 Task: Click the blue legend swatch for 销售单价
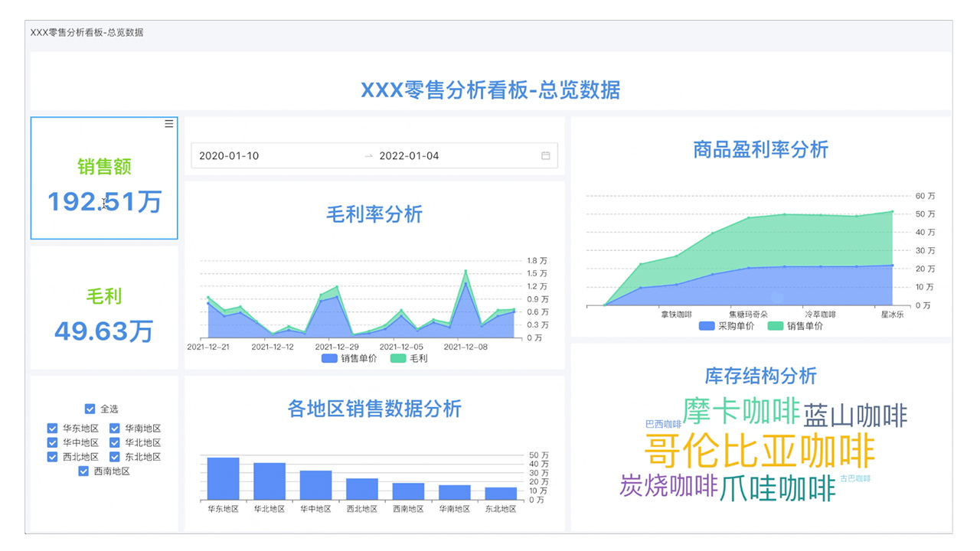(328, 357)
